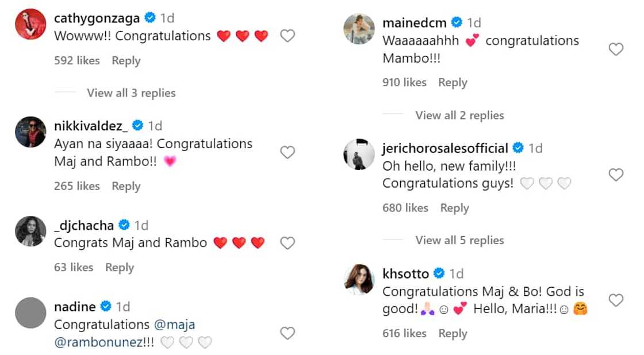Expand all 3 replies under cathygonzaga
This screenshot has width=644, height=355.
pyautogui.click(x=131, y=93)
